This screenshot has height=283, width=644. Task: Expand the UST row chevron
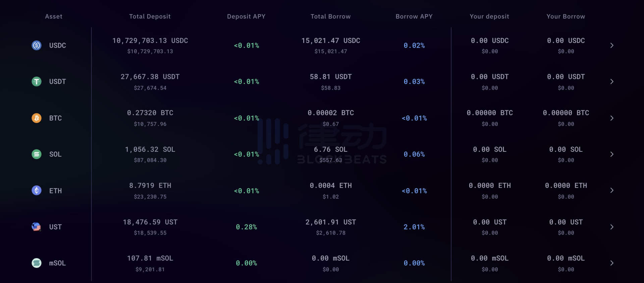click(612, 227)
